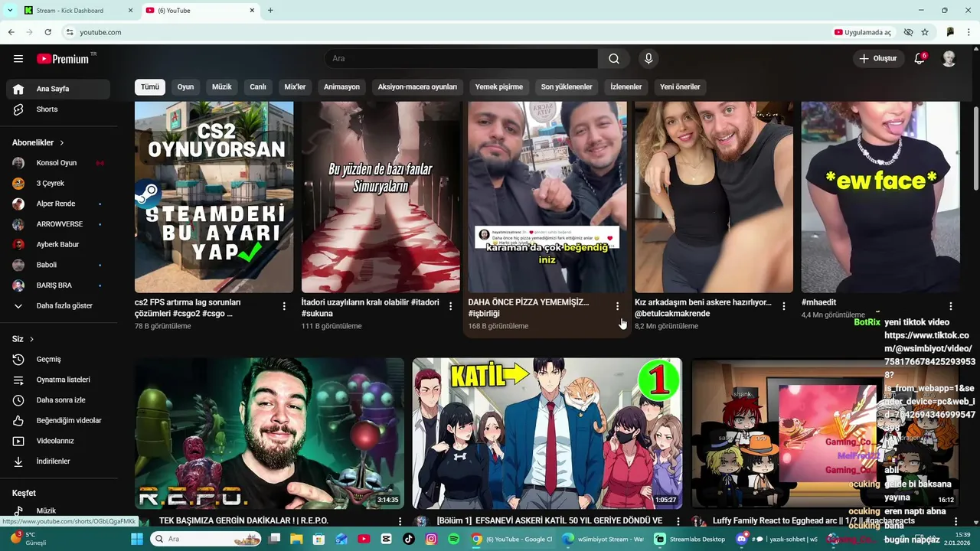Image resolution: width=980 pixels, height=551 pixels.
Task: Open options for cs2 FPS short
Action: [284, 306]
